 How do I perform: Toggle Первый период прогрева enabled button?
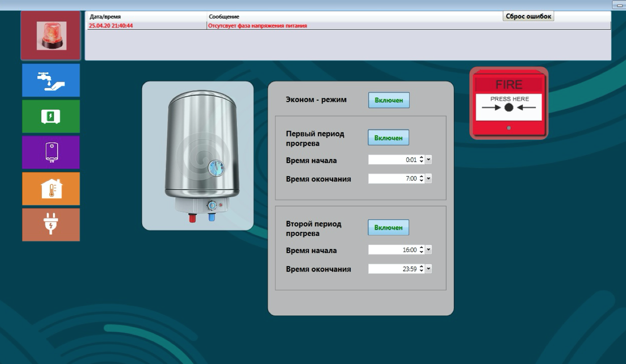click(389, 138)
